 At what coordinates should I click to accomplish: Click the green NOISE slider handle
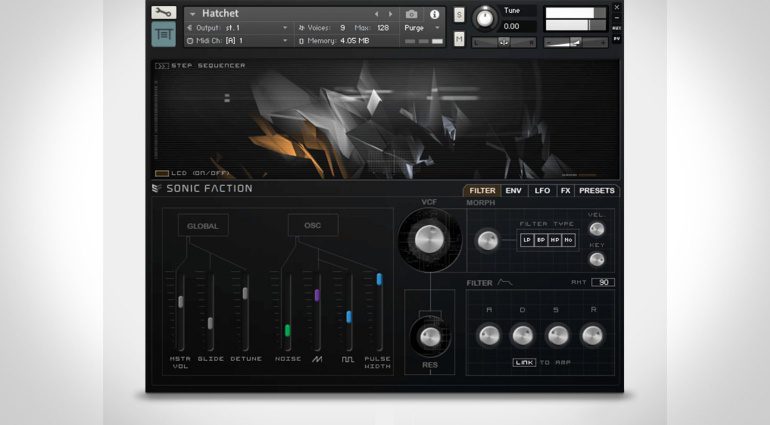point(287,330)
